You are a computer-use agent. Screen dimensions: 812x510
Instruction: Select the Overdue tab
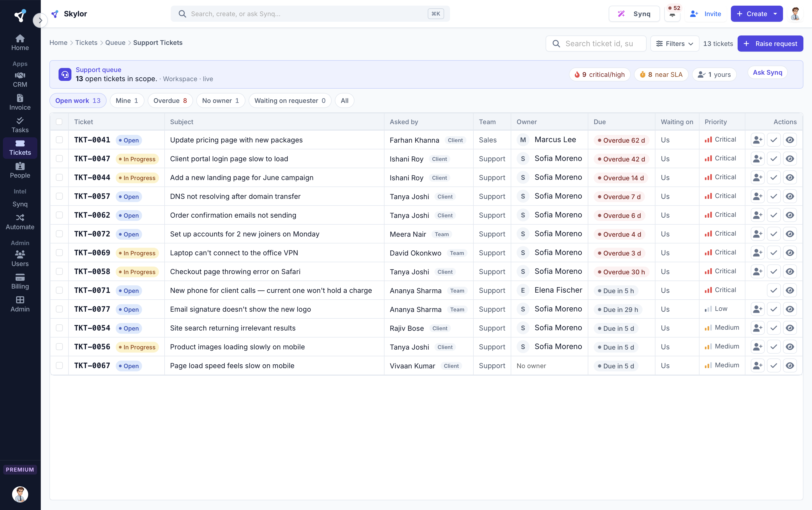coord(170,100)
